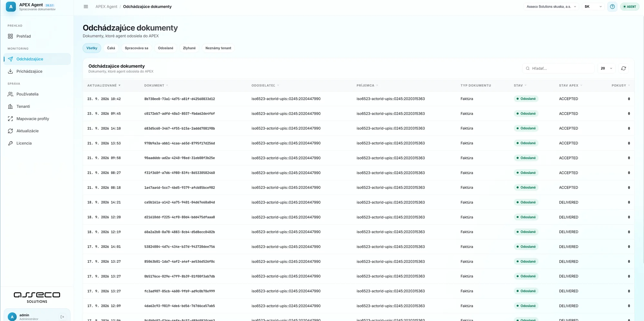Sort by the Príjemca column header
The height and width of the screenshot is (321, 644).
[367, 86]
